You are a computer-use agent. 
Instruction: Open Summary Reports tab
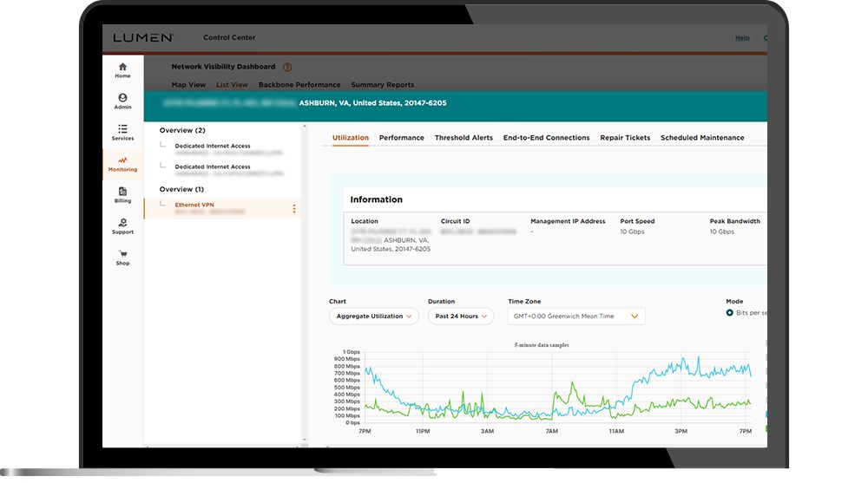click(x=383, y=85)
